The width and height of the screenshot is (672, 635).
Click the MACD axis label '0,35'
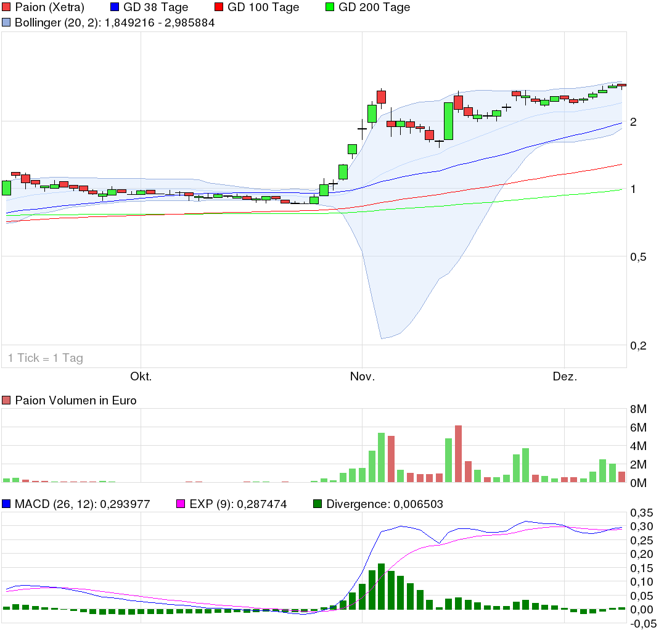642,513
